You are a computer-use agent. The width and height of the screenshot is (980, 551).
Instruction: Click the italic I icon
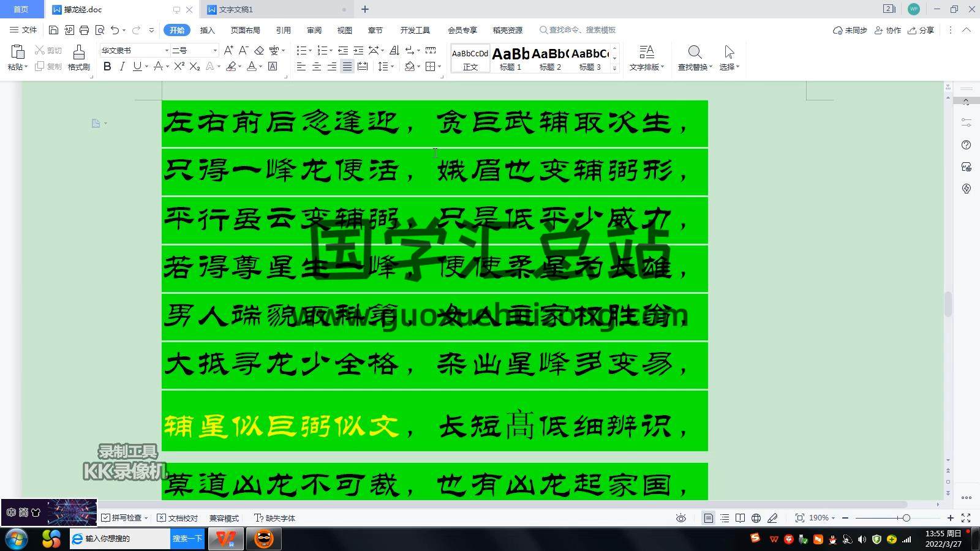122,67
